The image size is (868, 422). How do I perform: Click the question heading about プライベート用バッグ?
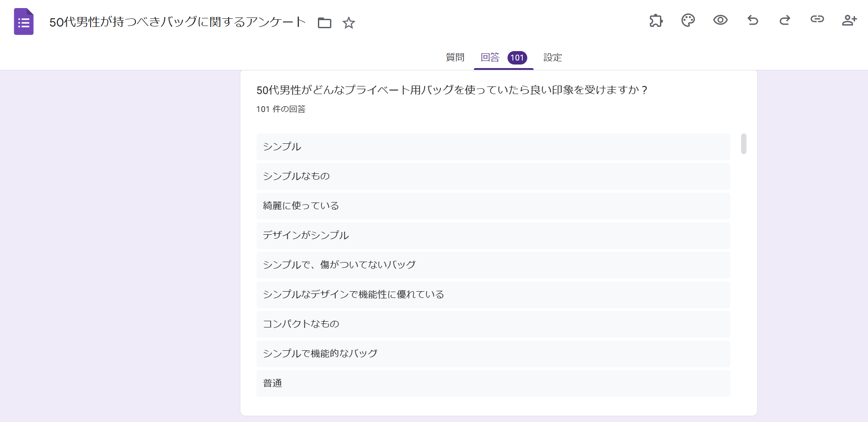tap(452, 90)
